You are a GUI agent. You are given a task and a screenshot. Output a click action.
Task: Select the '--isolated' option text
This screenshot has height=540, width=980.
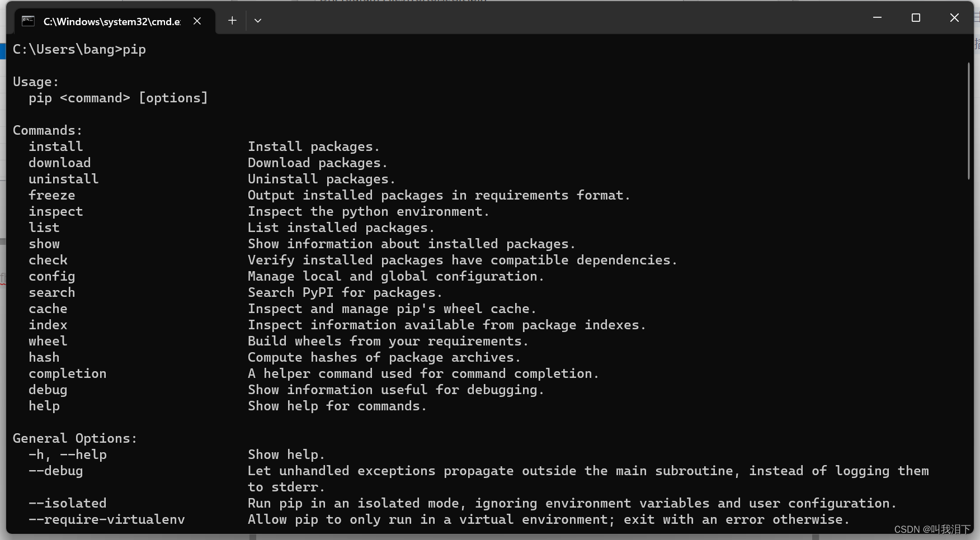tap(67, 503)
